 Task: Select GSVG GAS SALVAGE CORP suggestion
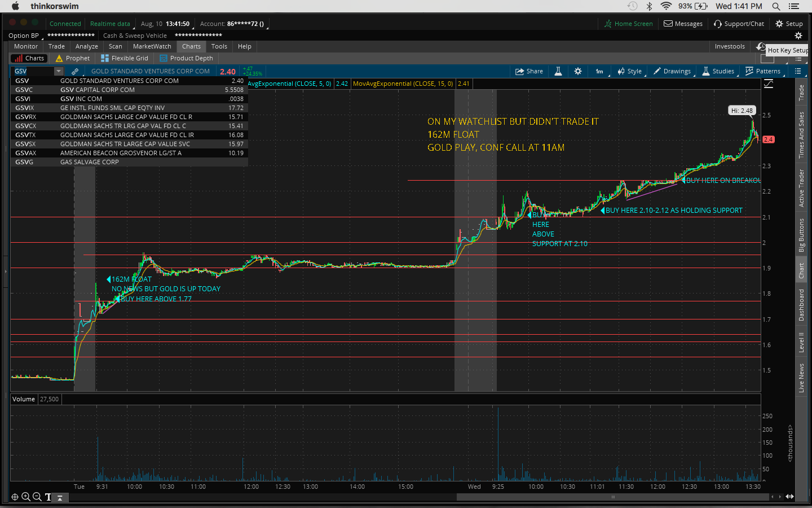coord(129,162)
